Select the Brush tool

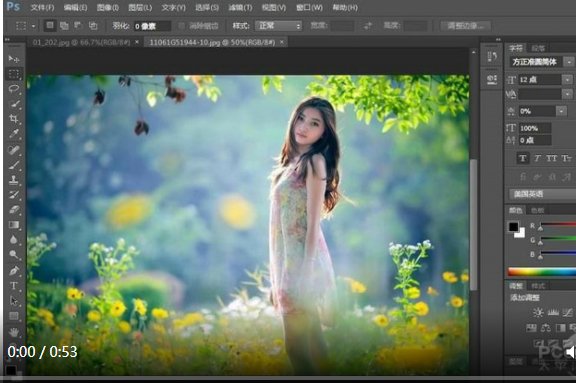pos(14,165)
